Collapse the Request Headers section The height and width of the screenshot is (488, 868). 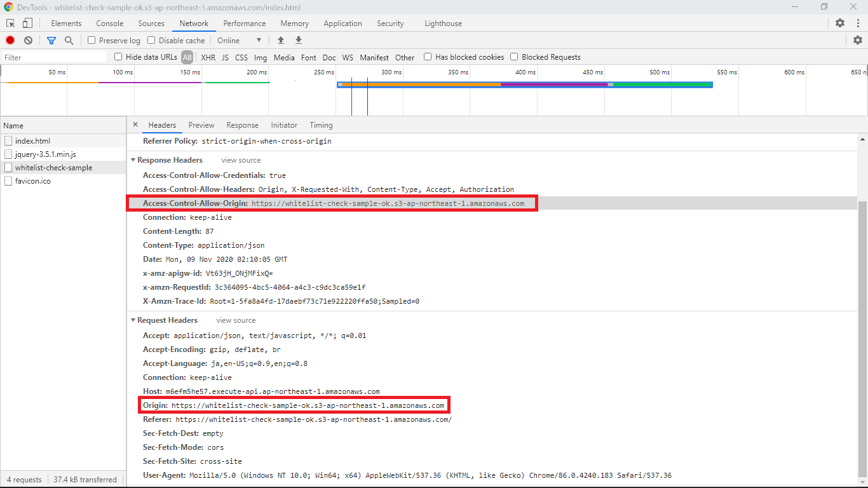(133, 320)
